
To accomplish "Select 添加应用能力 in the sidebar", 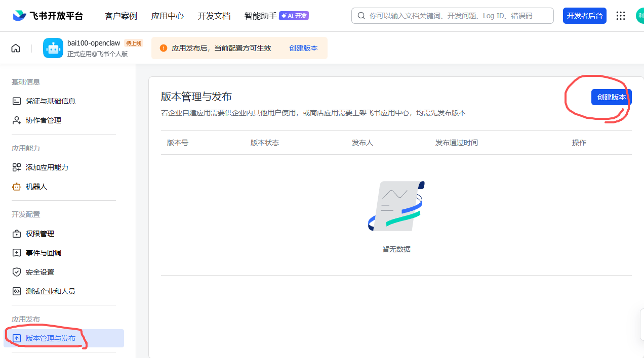I will [x=47, y=167].
